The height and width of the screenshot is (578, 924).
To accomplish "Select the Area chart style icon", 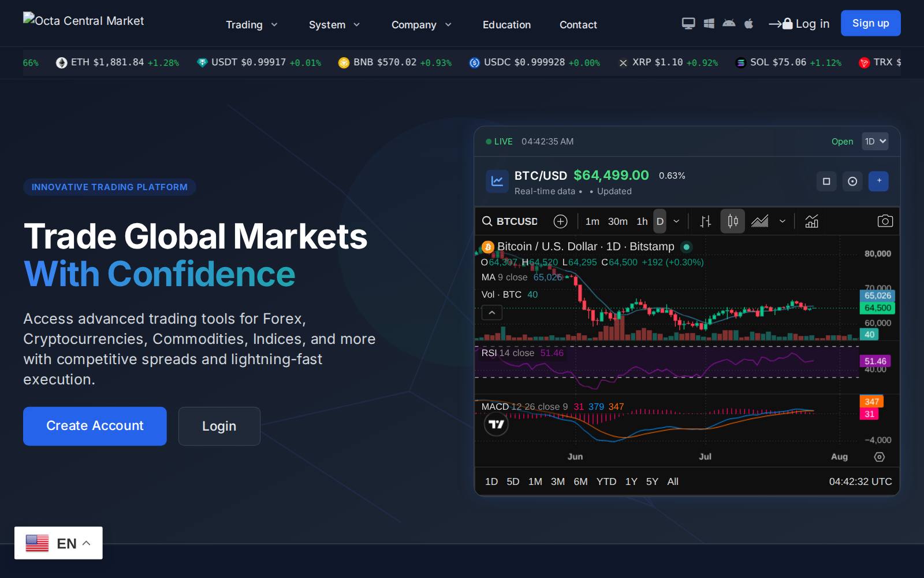I will coord(760,221).
